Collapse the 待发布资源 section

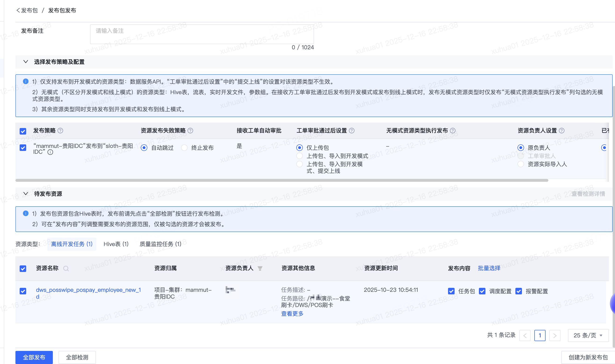tap(26, 193)
